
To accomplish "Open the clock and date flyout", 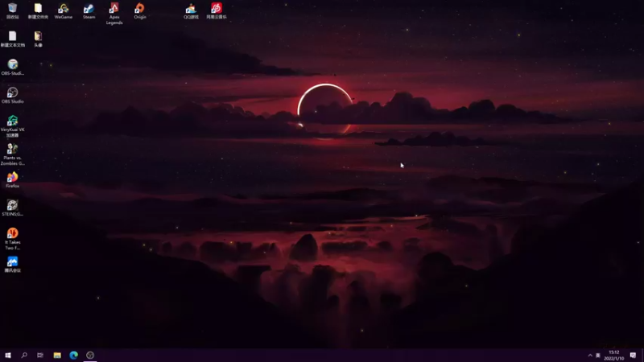I will coord(613,356).
